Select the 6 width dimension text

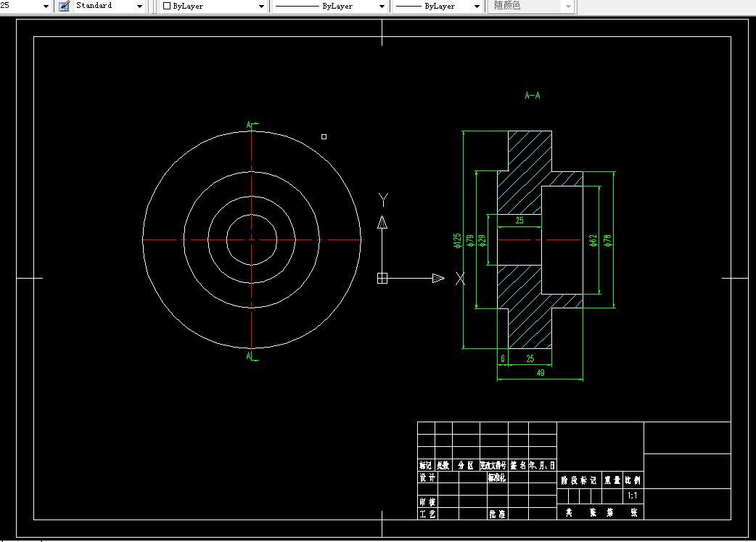502,358
